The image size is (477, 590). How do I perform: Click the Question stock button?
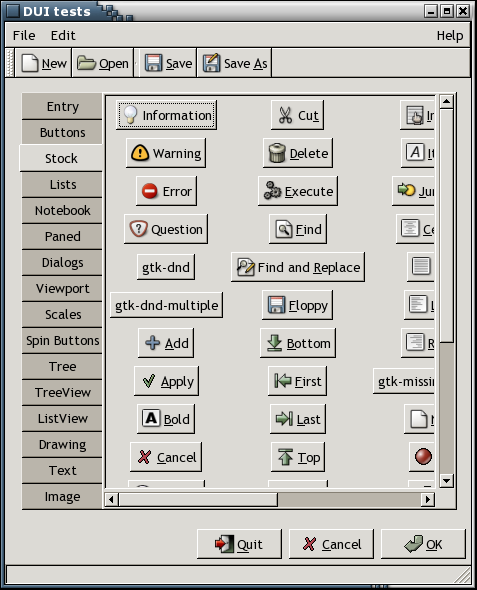tap(166, 229)
